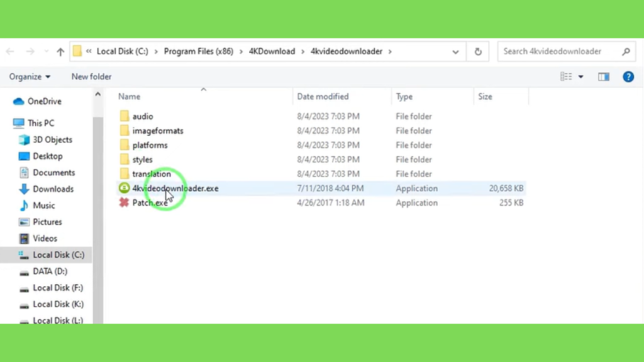The width and height of the screenshot is (644, 362).
Task: Click the styles folder icon
Action: coord(125,159)
